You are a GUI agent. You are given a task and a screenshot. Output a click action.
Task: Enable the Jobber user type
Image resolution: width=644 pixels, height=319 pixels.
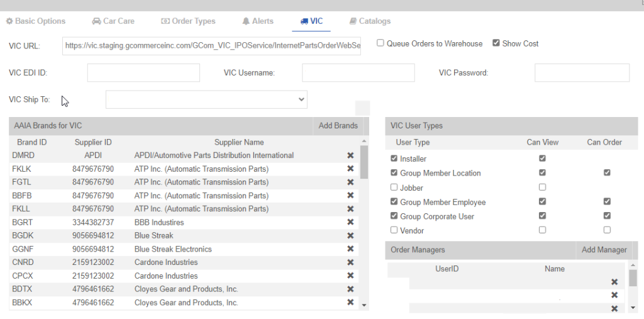[x=394, y=187]
